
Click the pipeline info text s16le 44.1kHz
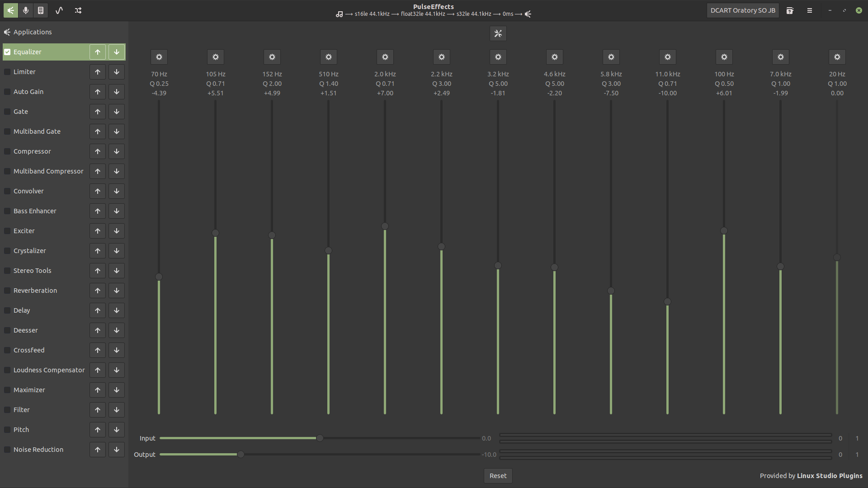(372, 14)
